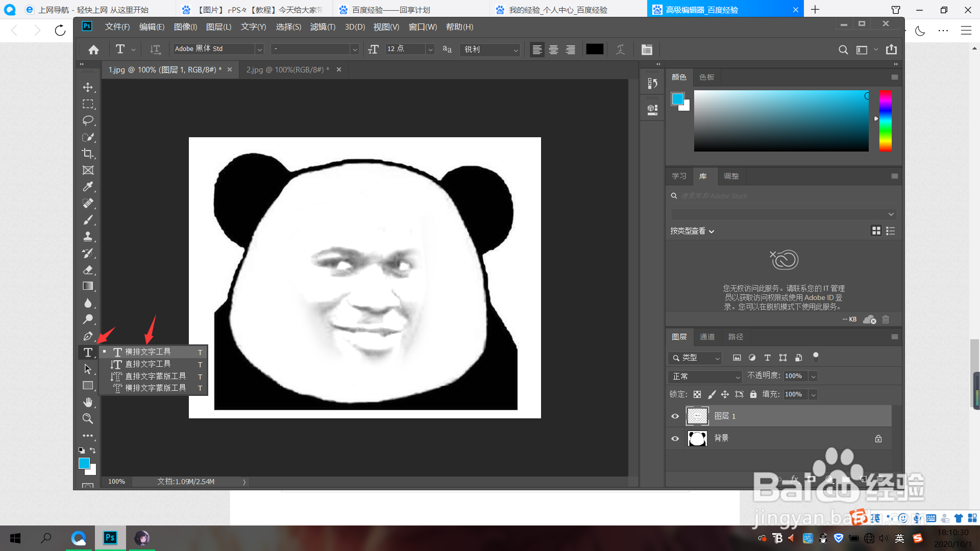The width and height of the screenshot is (980, 551).
Task: Open the font family dropdown
Action: tap(259, 49)
